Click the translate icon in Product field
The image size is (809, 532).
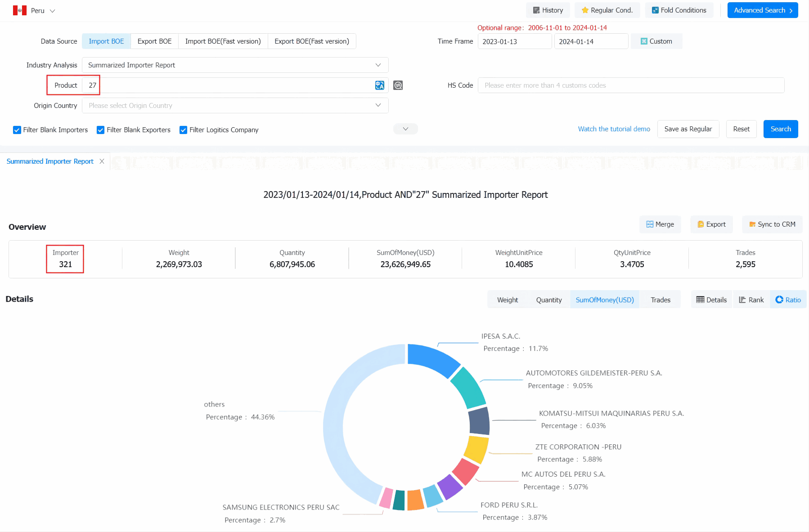[380, 85]
